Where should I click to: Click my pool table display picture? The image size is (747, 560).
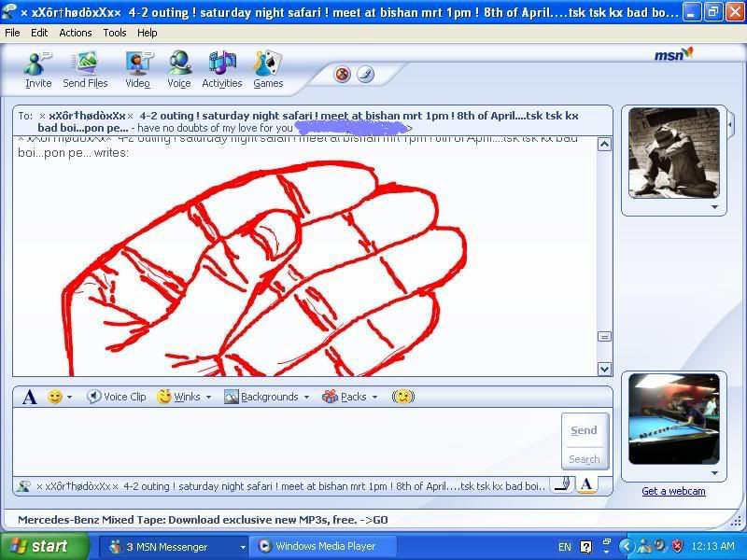pos(673,418)
